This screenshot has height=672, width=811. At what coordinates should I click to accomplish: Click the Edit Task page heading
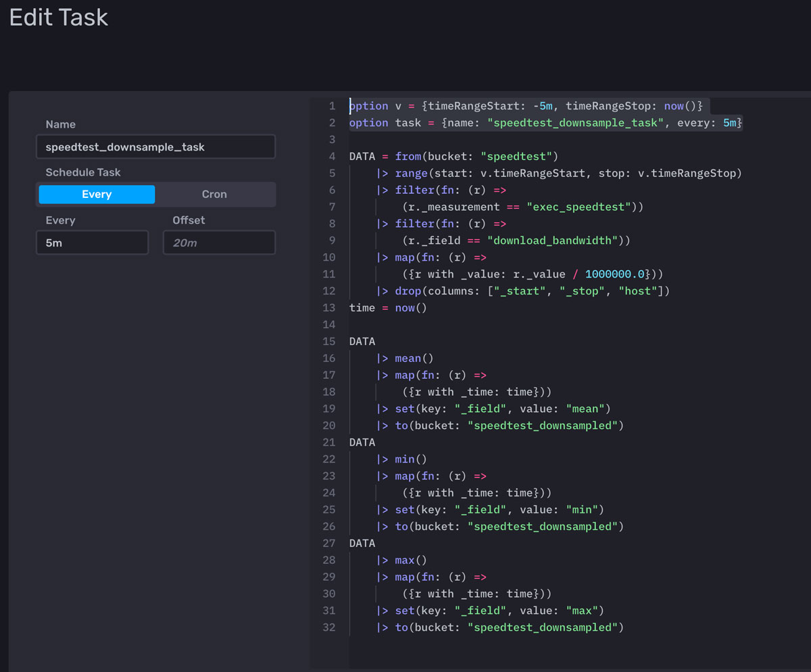[x=58, y=18]
